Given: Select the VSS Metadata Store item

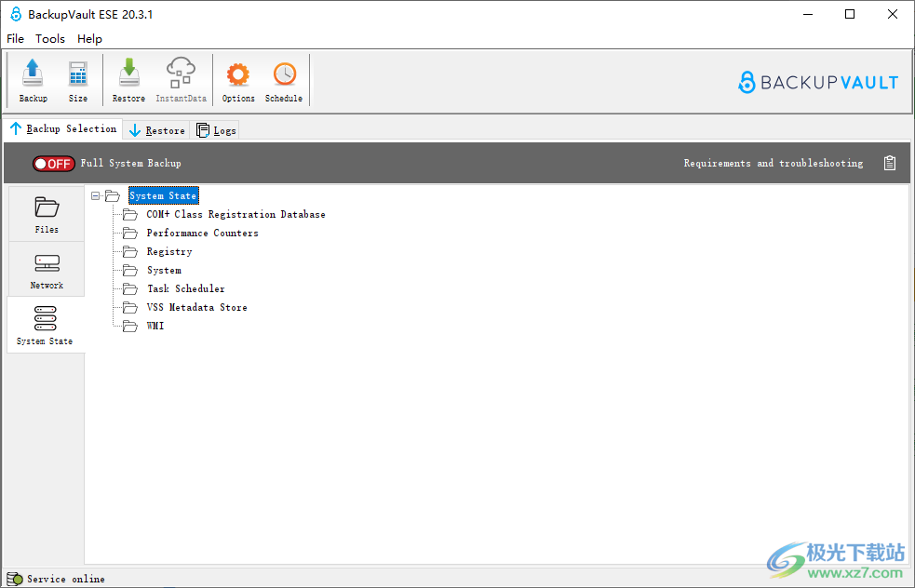Looking at the screenshot, I should click(x=196, y=308).
